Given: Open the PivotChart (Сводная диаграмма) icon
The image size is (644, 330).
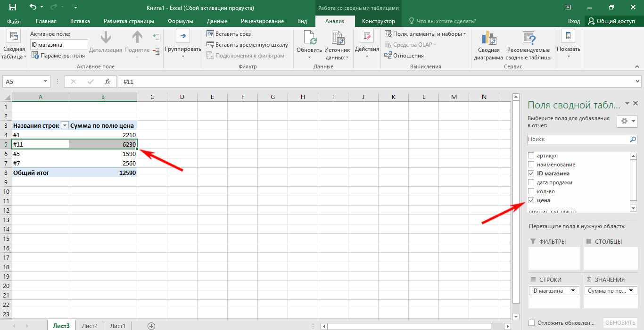Looking at the screenshot, I should 489,38.
